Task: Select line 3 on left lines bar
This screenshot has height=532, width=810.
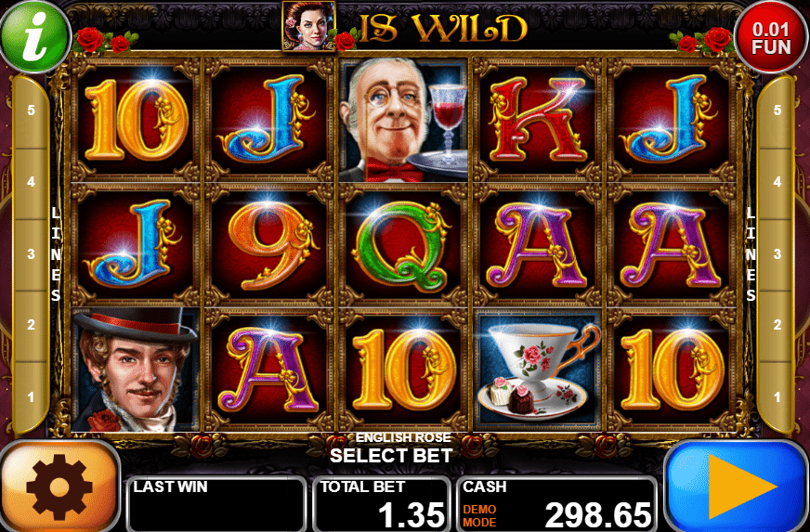Action: 32,254
